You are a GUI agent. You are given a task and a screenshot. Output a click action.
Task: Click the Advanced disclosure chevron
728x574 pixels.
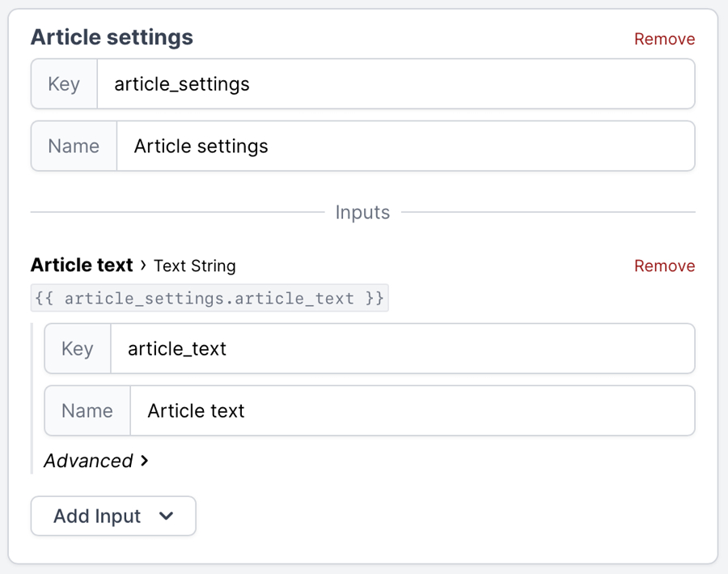click(x=144, y=461)
